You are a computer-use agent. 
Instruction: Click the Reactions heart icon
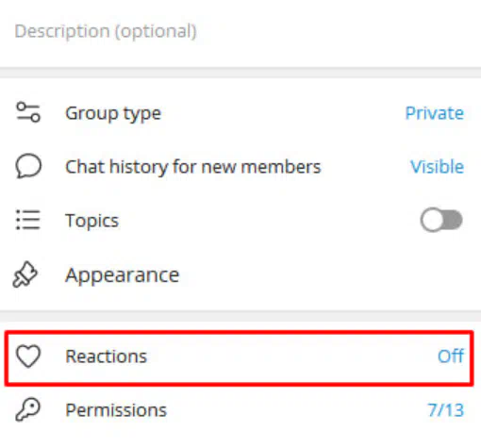click(x=28, y=357)
